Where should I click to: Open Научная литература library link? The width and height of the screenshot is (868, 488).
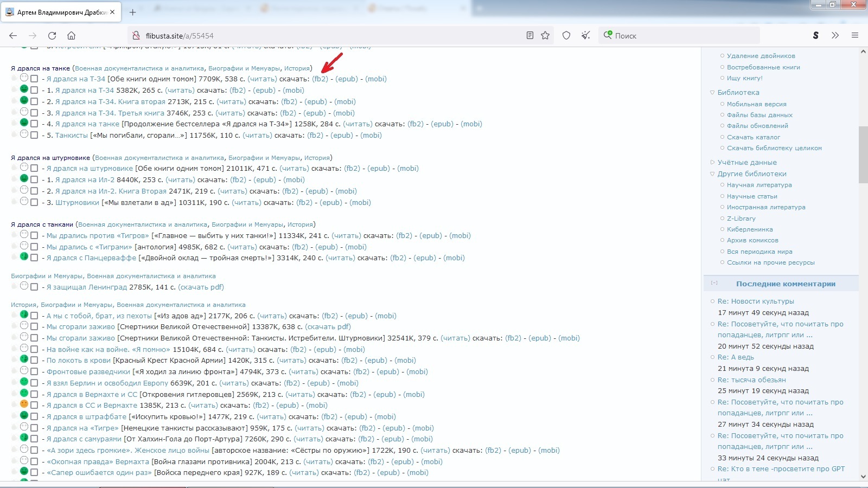tap(759, 185)
